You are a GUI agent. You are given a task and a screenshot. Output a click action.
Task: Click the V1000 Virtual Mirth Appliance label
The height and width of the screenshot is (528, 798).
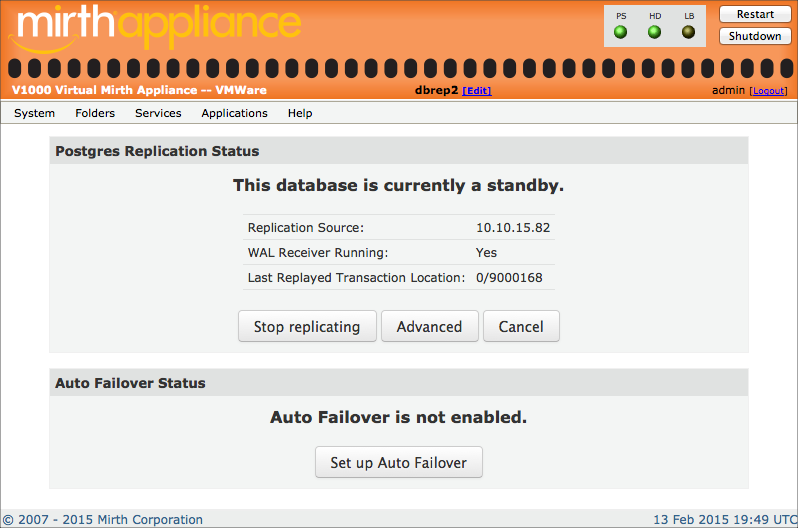[139, 90]
